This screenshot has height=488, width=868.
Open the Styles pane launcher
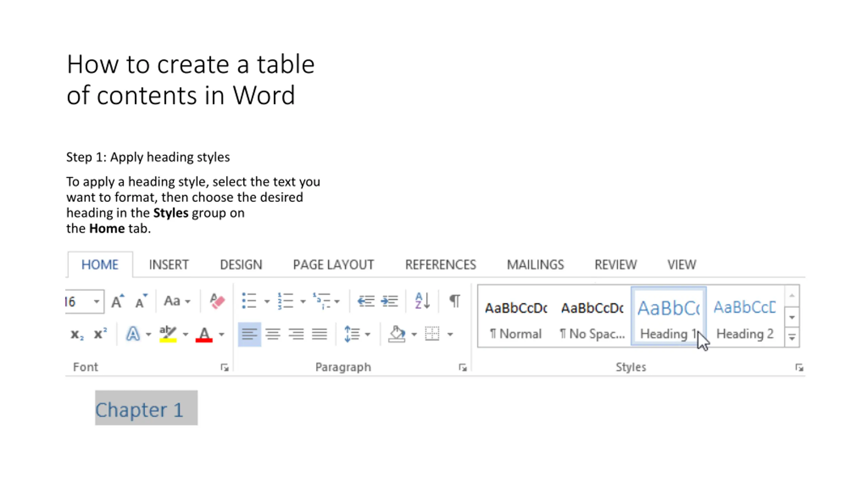pyautogui.click(x=799, y=367)
